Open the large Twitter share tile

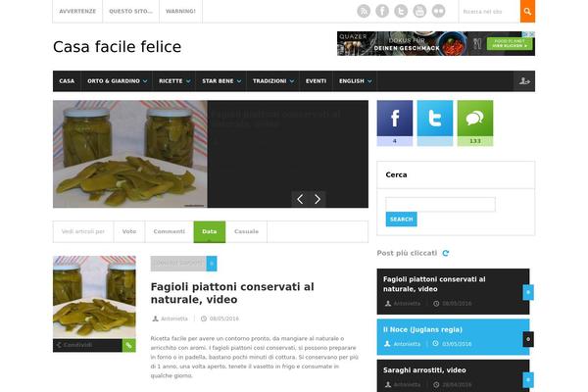(x=435, y=122)
